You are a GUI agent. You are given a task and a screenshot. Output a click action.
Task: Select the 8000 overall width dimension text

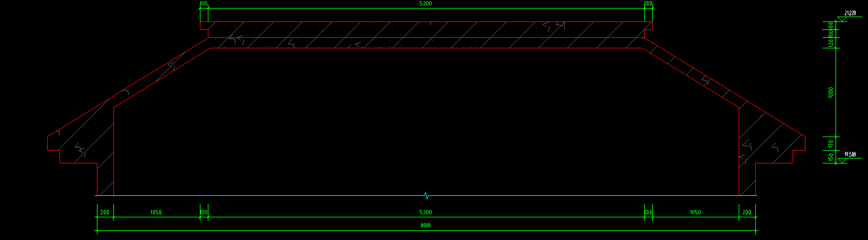click(x=425, y=226)
